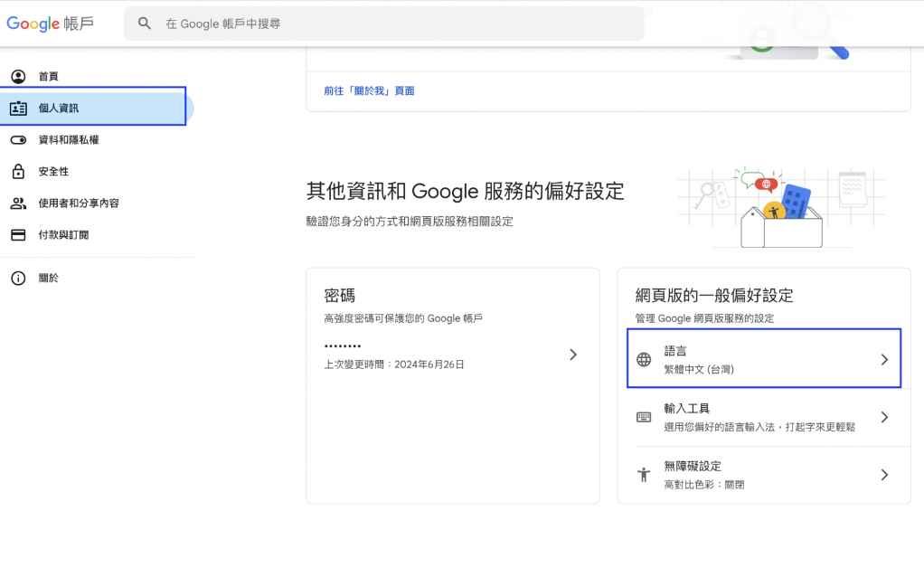924x568 pixels.
Task: Expand the 密碼 password settings chevron
Action: [x=573, y=355]
